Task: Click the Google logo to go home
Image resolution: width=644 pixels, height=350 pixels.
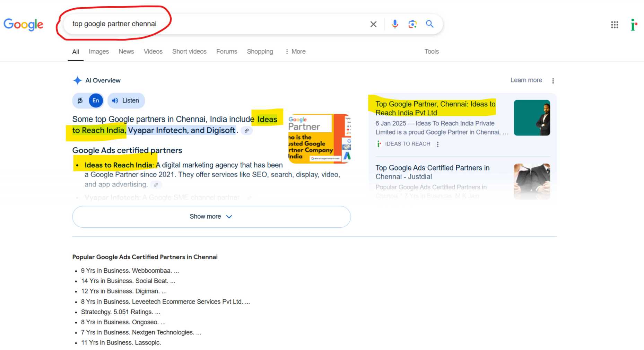Action: (x=23, y=24)
